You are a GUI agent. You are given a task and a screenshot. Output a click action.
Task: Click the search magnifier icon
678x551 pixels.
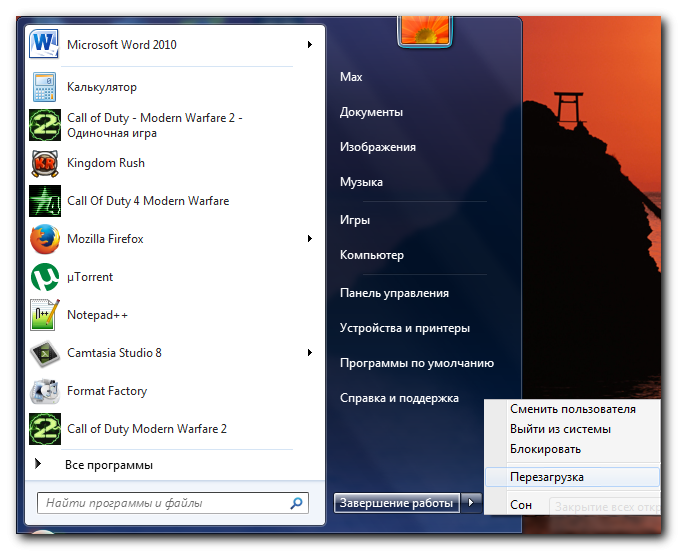point(297,503)
